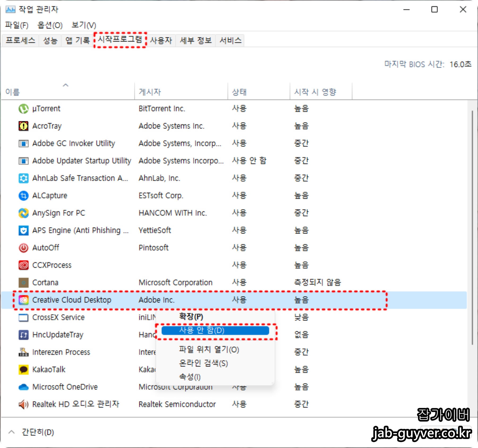478x448 pixels.
Task: Switch to the 서비스 tab
Action: coord(230,40)
